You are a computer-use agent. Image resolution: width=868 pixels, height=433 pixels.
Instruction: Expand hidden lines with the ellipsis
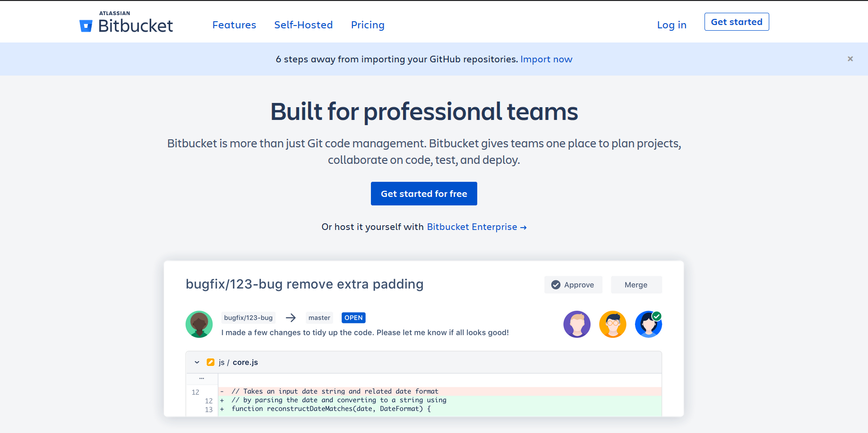click(x=202, y=379)
